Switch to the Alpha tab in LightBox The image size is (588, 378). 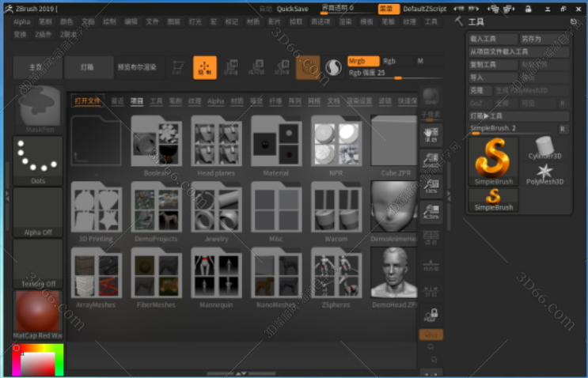coord(216,101)
